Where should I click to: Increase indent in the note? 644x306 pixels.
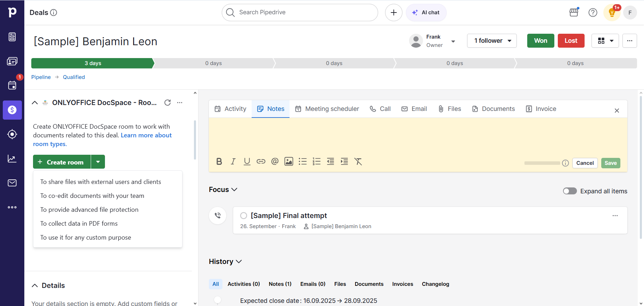[344, 161]
